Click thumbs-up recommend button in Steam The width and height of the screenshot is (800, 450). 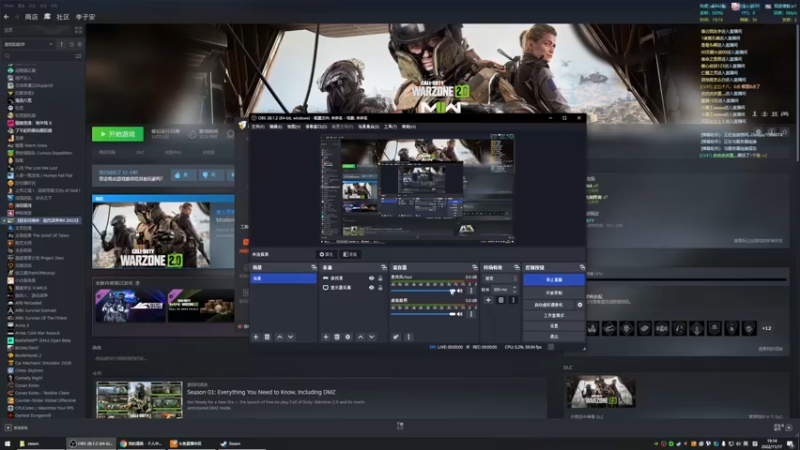182,175
